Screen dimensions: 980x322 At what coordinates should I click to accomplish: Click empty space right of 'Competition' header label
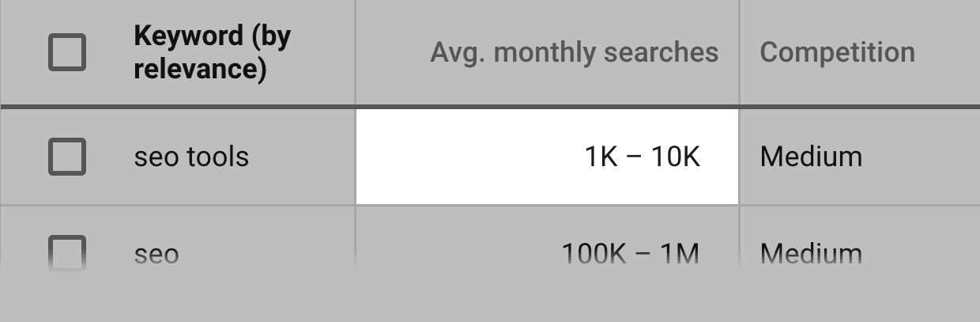click(947, 52)
